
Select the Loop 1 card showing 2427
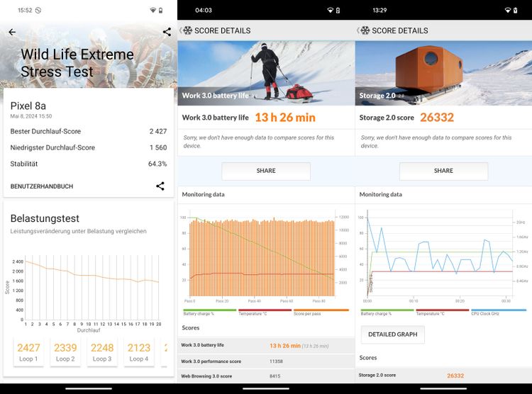click(x=28, y=352)
